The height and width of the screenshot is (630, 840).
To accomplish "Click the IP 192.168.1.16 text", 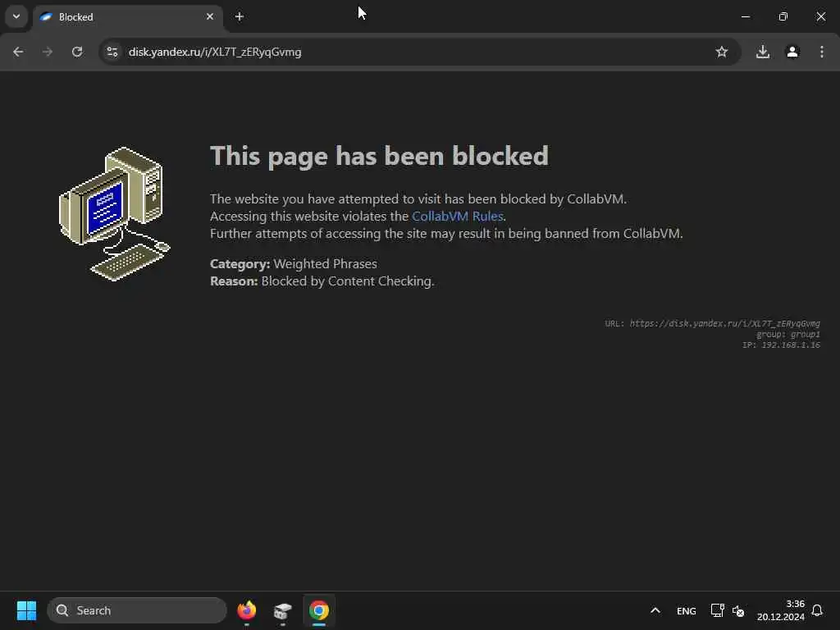I will click(x=781, y=345).
